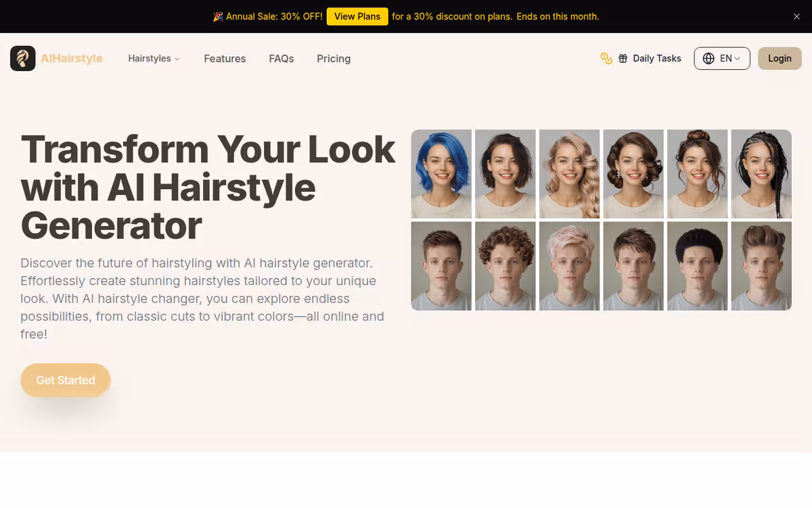Click the Get Started button
Image resolution: width=812 pixels, height=508 pixels.
click(x=66, y=380)
